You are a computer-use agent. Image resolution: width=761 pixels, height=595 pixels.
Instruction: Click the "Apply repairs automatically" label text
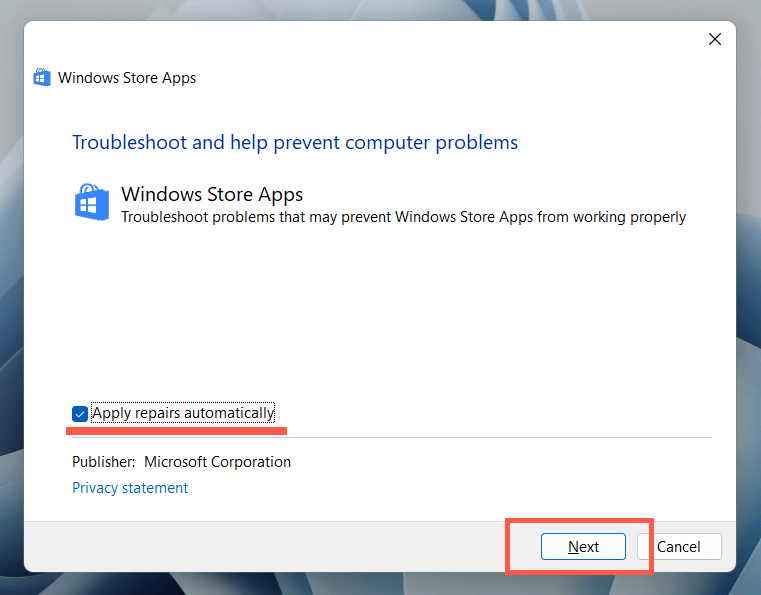pos(182,413)
